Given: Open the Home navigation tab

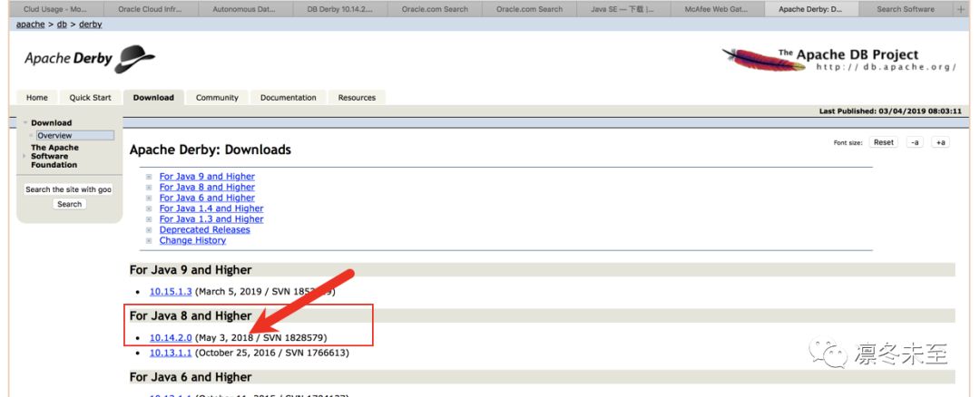Looking at the screenshot, I should point(37,97).
